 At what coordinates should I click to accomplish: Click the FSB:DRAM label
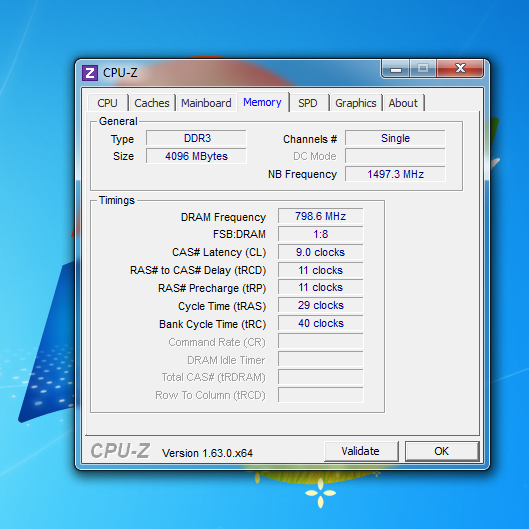[239, 234]
